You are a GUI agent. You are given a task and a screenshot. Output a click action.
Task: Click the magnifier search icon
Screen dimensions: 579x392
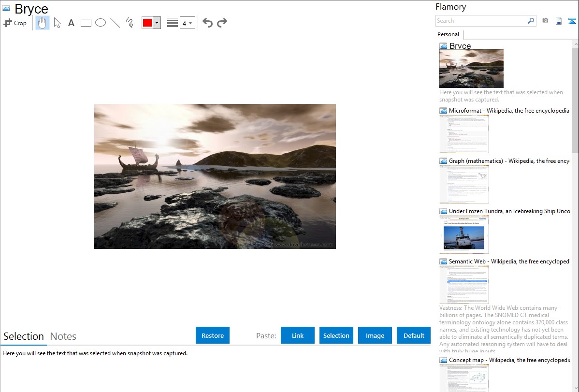(x=531, y=21)
